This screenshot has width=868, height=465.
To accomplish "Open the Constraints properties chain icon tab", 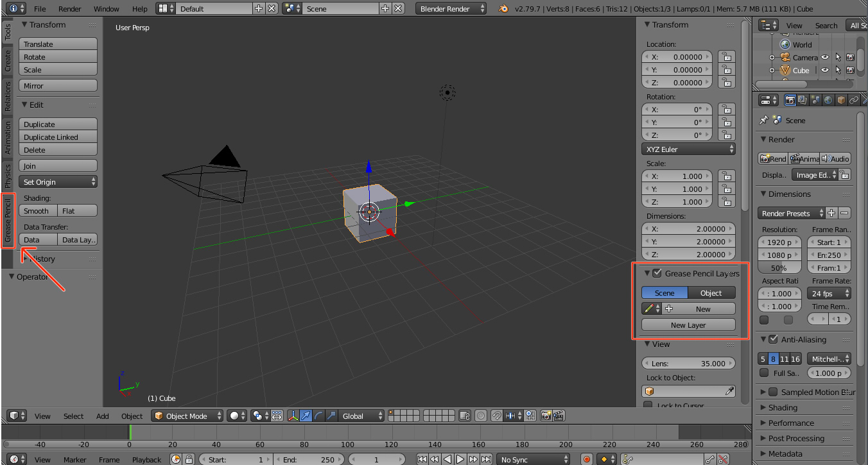I will tap(854, 100).
